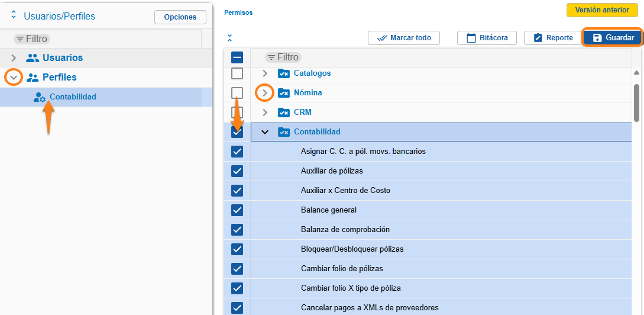Click the Usuarios group icon

coord(33,58)
